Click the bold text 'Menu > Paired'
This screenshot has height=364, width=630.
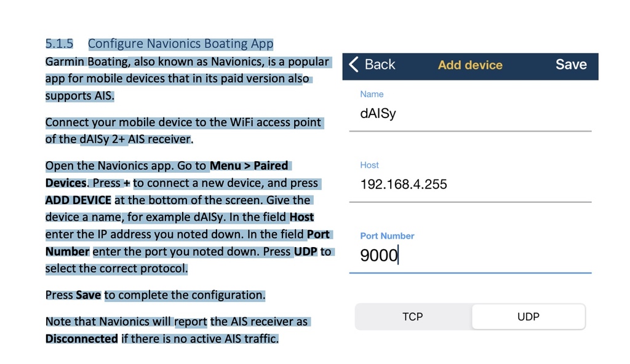pyautogui.click(x=249, y=166)
